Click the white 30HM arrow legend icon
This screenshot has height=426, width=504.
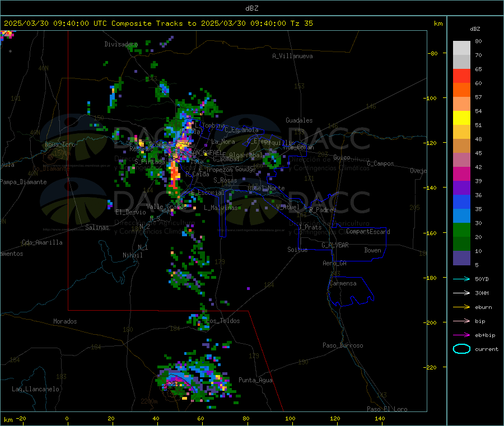(x=461, y=293)
